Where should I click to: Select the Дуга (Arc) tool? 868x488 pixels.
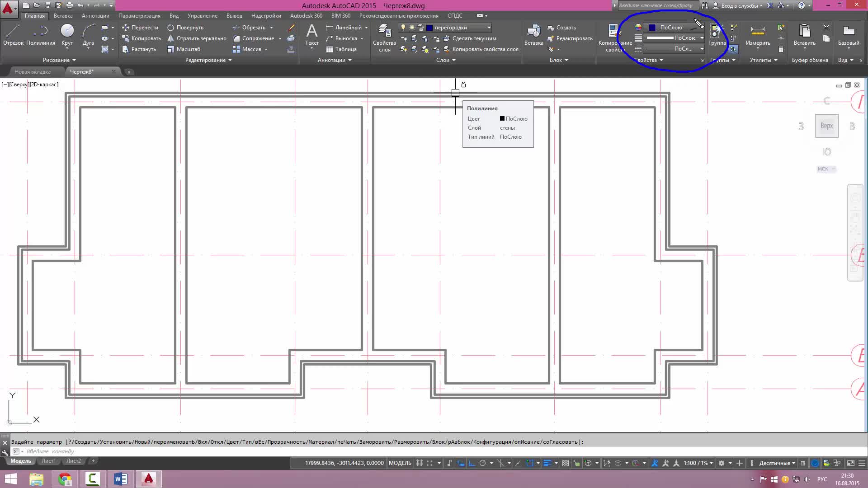pos(88,35)
